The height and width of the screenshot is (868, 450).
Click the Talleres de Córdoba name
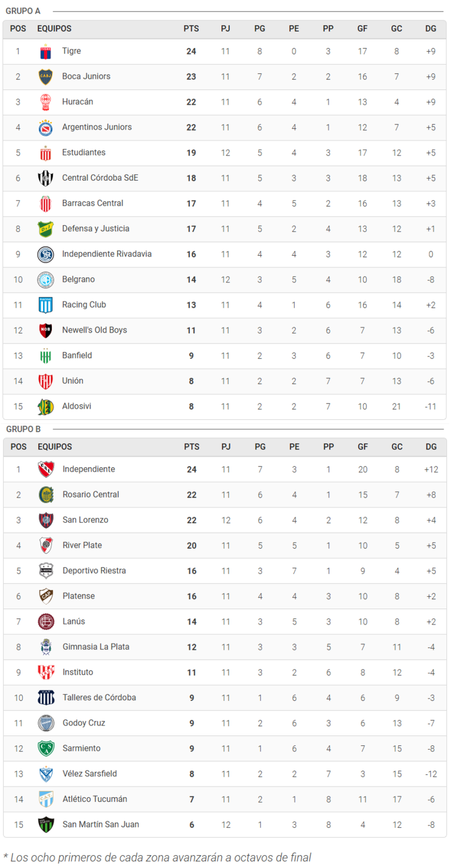point(99,697)
